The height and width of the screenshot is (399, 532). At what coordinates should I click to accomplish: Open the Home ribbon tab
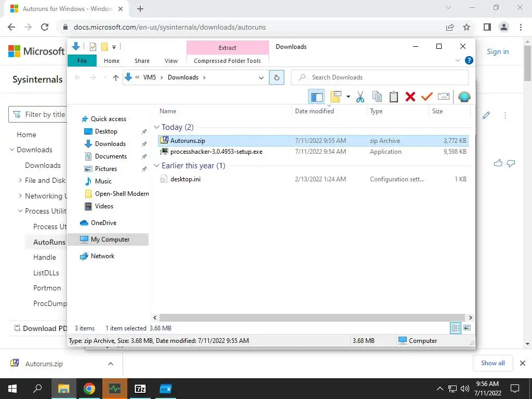click(x=112, y=61)
